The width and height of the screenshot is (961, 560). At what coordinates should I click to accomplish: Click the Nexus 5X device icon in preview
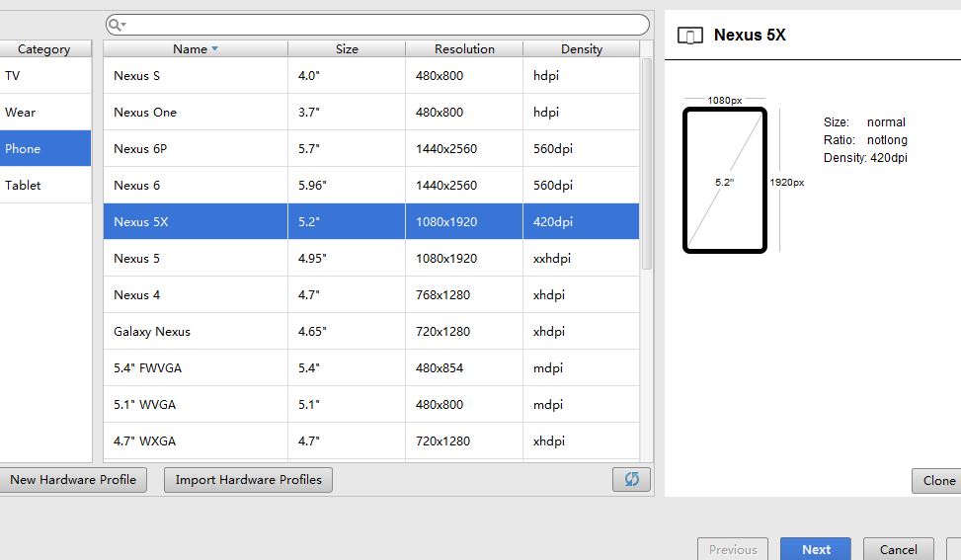[690, 36]
